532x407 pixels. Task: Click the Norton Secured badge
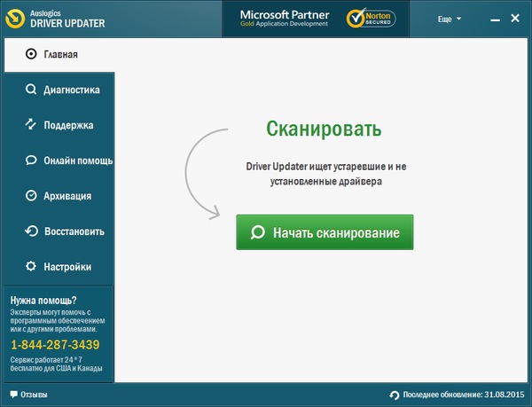point(371,19)
